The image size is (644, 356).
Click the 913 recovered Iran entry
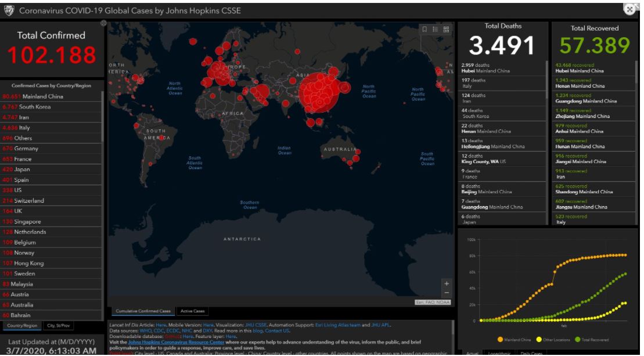593,174
